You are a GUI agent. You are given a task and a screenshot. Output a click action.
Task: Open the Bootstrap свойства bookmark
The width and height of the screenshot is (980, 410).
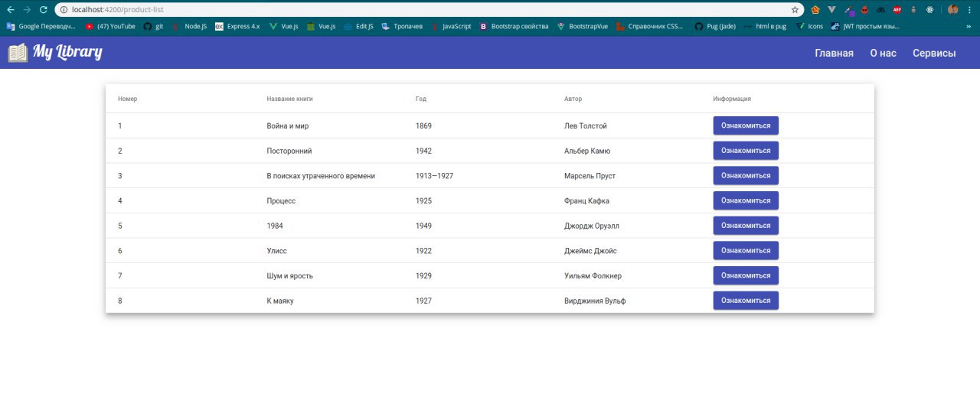tap(514, 26)
